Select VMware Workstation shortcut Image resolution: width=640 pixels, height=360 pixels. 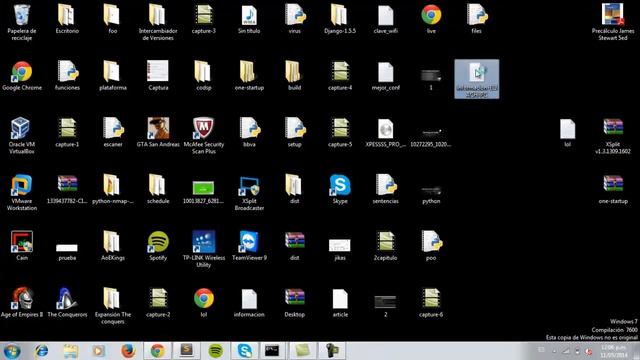coord(22,185)
